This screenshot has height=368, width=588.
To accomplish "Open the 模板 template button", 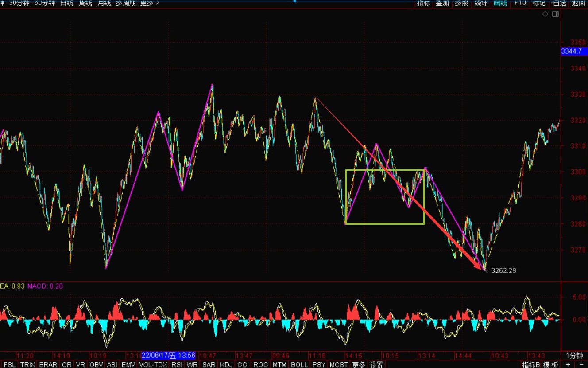I will click(550, 364).
